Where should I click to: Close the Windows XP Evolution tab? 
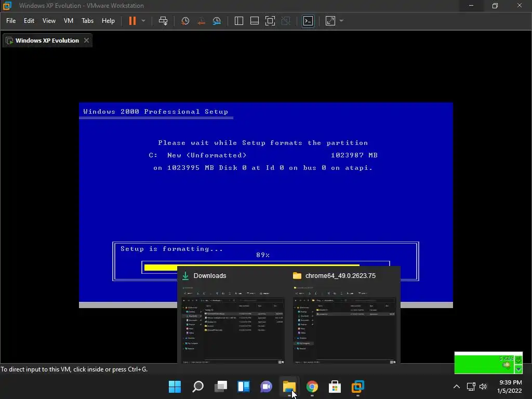click(x=87, y=41)
